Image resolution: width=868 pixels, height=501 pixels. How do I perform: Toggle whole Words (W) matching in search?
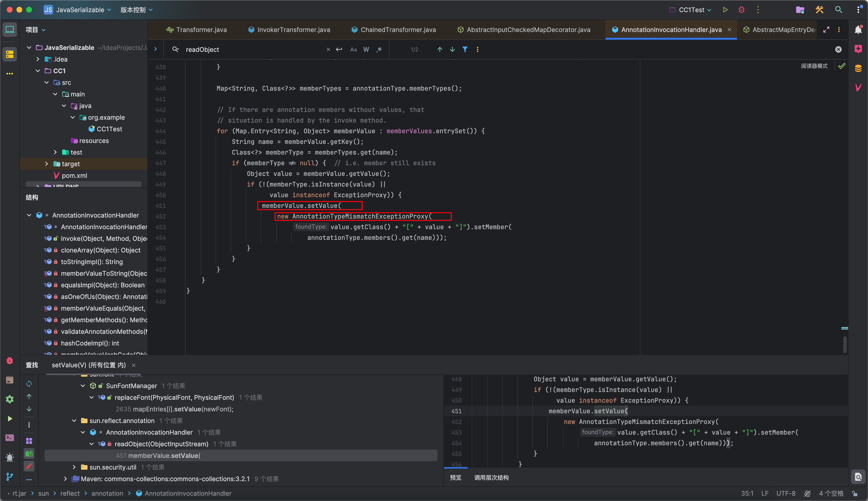(x=366, y=50)
